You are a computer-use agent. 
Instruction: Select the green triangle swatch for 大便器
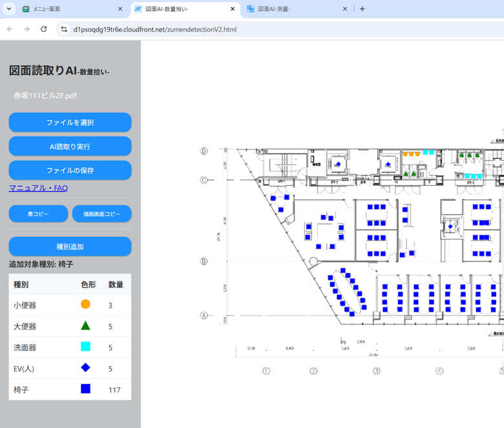pos(85,326)
